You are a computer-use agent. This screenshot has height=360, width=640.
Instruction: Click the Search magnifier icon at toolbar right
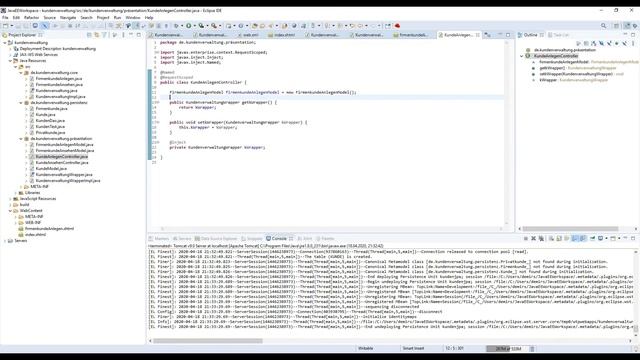(603, 26)
